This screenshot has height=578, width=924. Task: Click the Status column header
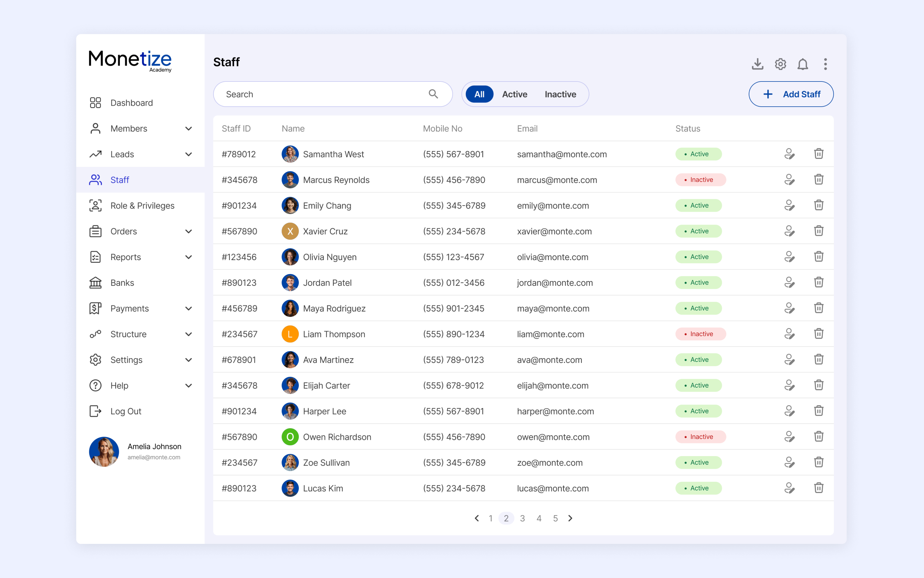tap(687, 128)
